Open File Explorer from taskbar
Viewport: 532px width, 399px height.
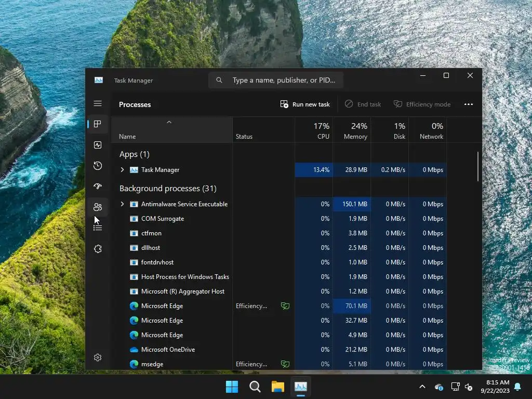pos(278,387)
